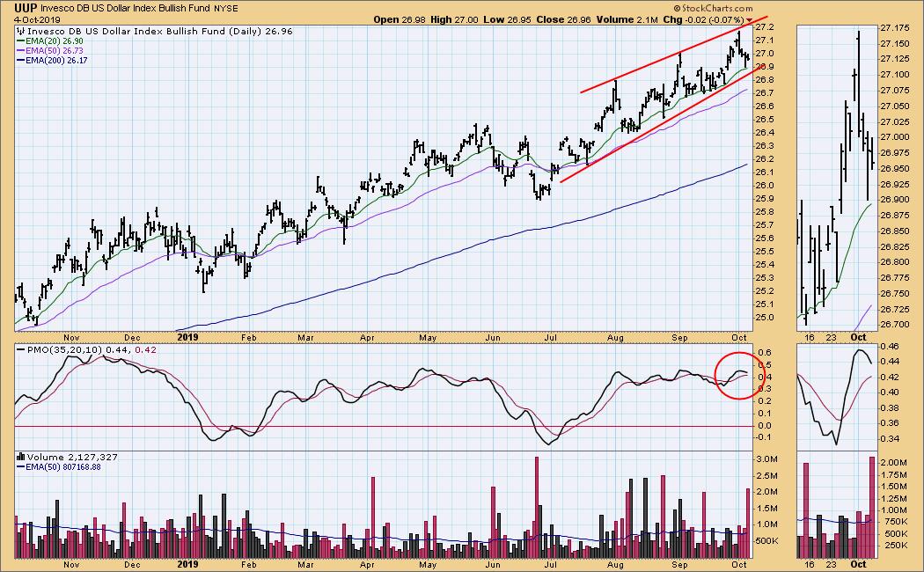Click the High 27.00 value
Image resolution: width=924 pixels, height=572 pixels.
(x=454, y=19)
